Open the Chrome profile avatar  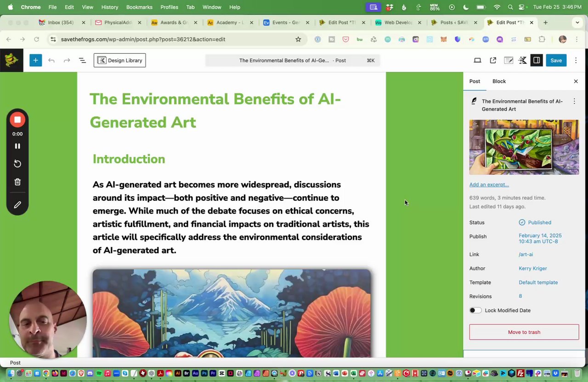pos(563,40)
